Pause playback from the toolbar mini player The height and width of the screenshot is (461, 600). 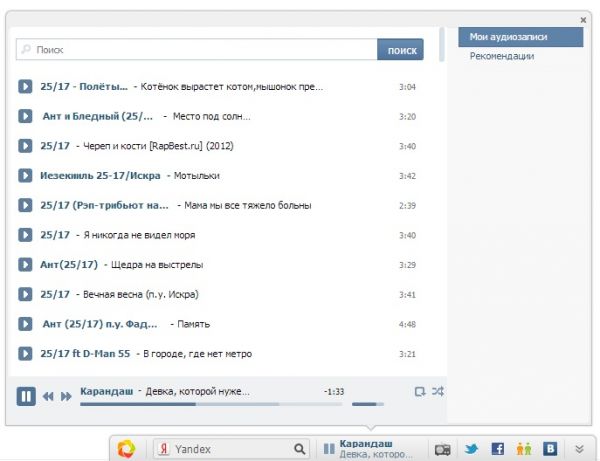[328, 449]
